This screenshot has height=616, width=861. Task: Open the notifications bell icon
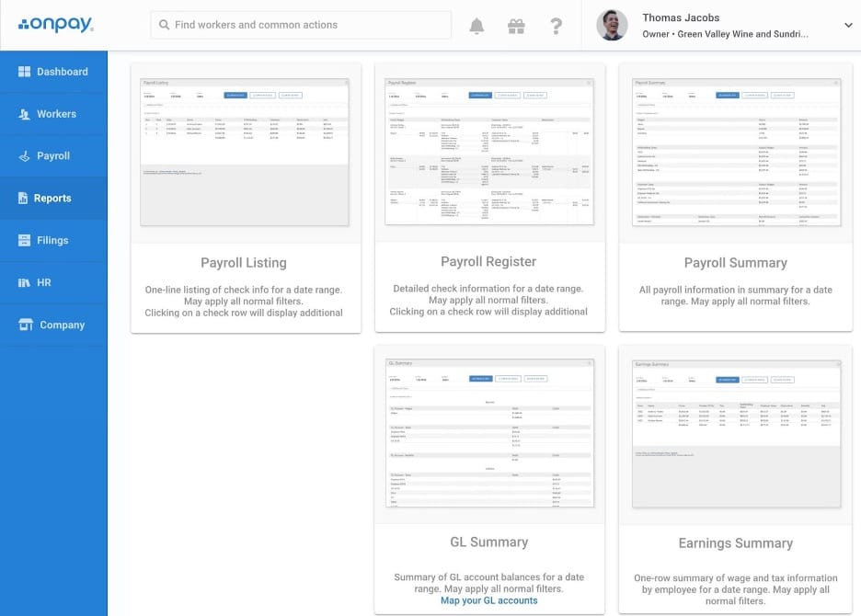click(477, 25)
